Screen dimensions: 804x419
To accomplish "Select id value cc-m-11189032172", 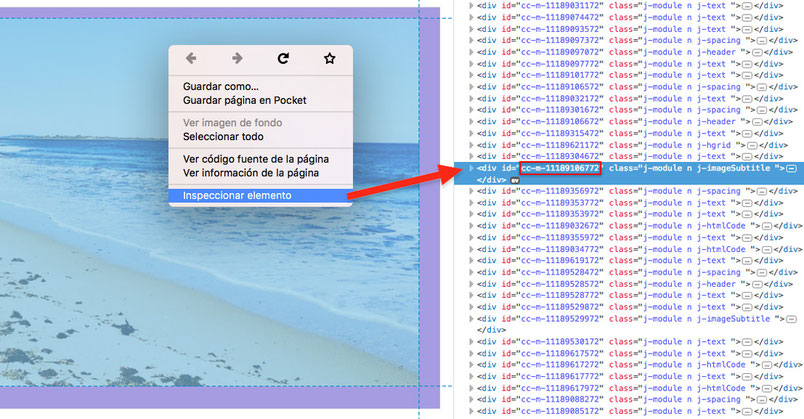I will click(560, 98).
